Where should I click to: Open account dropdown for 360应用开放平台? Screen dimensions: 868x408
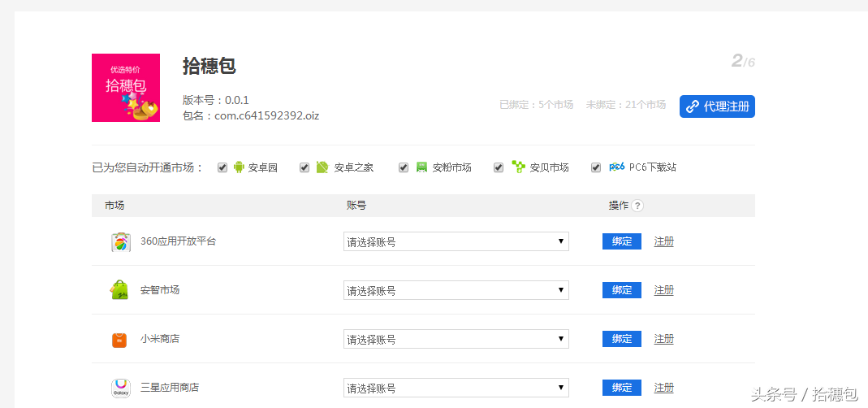point(456,241)
